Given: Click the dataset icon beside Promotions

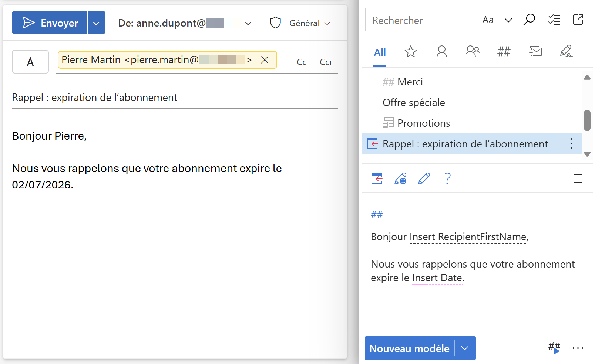Looking at the screenshot, I should click(388, 123).
